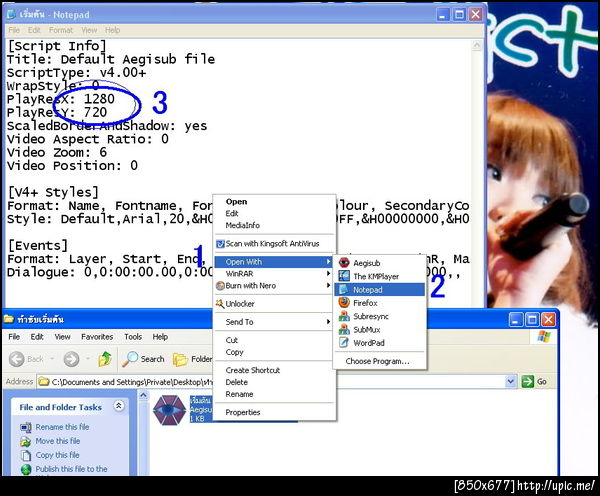Click text 'ScriptType: v4.00+'
600x496 pixels.
point(77,73)
